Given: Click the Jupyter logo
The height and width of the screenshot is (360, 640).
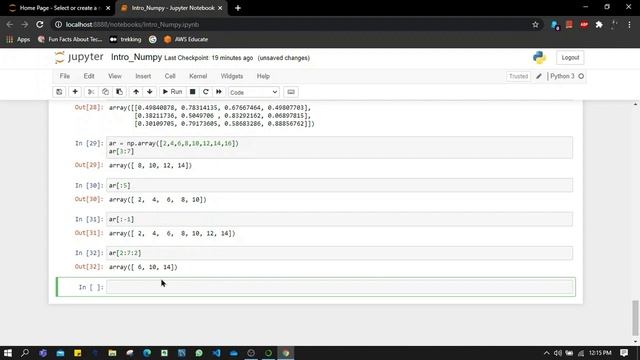Looking at the screenshot, I should coord(79,58).
